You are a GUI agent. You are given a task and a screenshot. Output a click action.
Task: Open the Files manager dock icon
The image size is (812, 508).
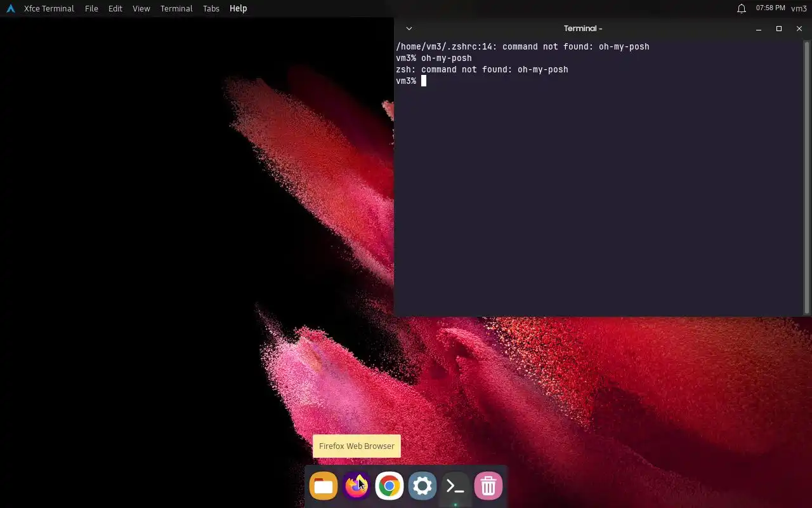pyautogui.click(x=324, y=486)
